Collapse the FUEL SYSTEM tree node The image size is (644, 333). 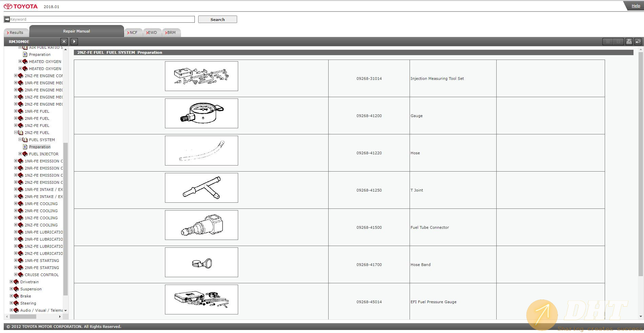pos(20,139)
